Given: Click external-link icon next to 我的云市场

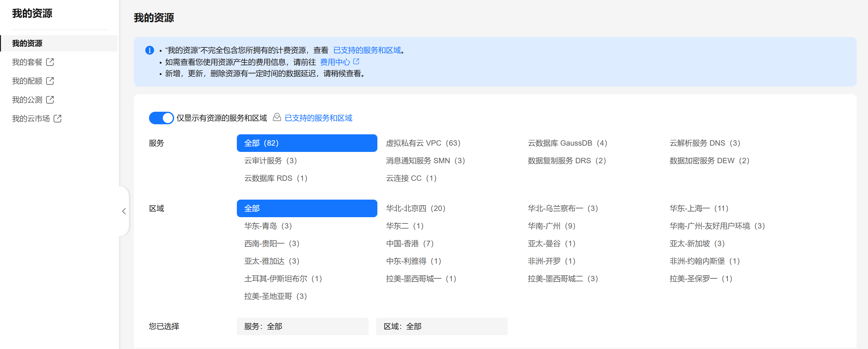Looking at the screenshot, I should [57, 119].
